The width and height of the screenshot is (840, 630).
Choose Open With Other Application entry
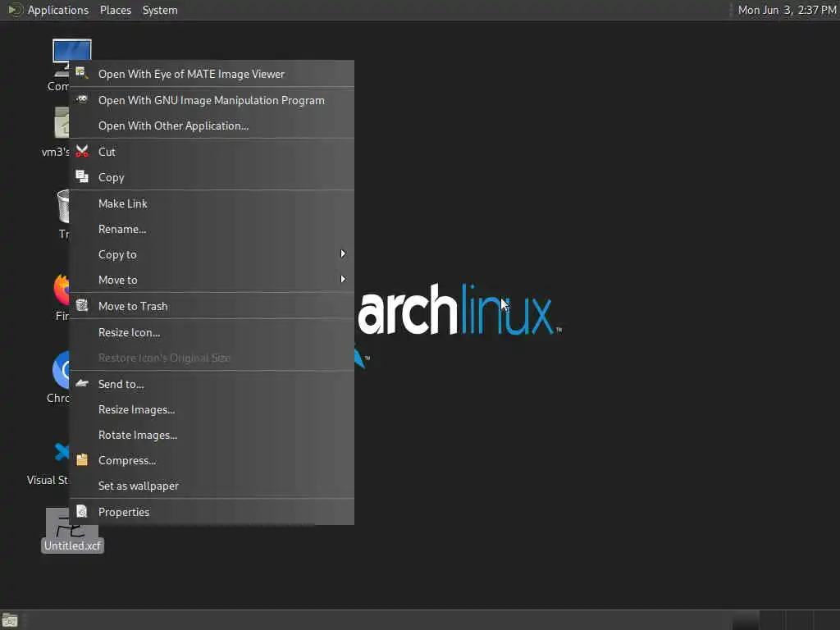tap(212, 126)
